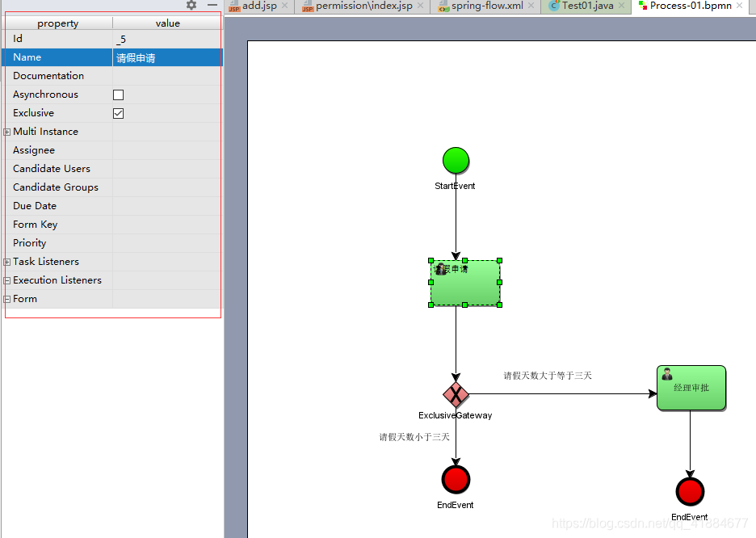Click the ExclusiveGateway text label
Screen dimensions: 756x538
click(x=456, y=415)
